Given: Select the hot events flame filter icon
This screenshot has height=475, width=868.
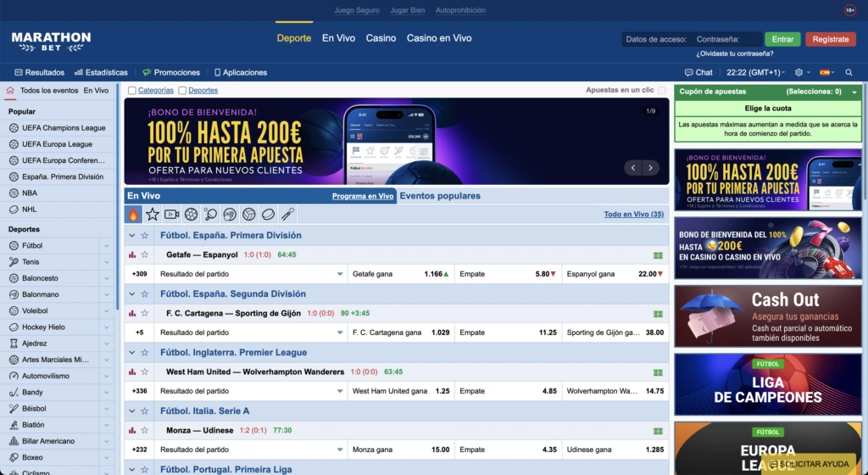Looking at the screenshot, I should point(133,215).
